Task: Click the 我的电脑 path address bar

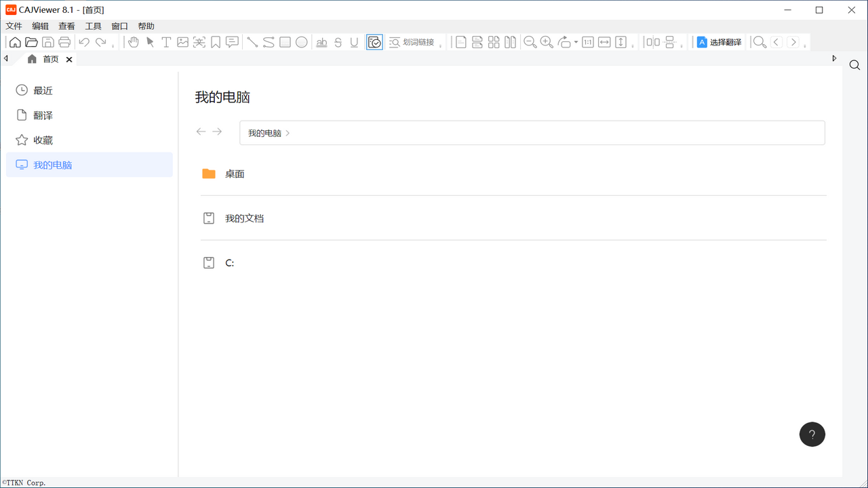Action: [x=532, y=133]
